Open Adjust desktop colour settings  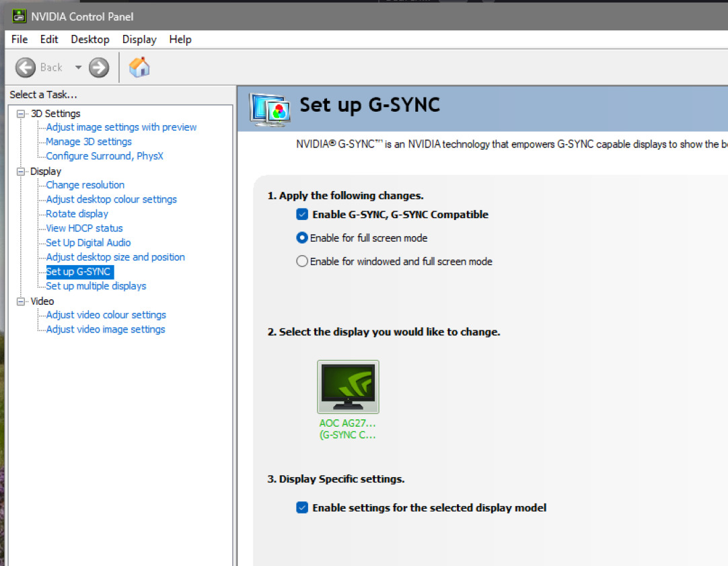111,199
